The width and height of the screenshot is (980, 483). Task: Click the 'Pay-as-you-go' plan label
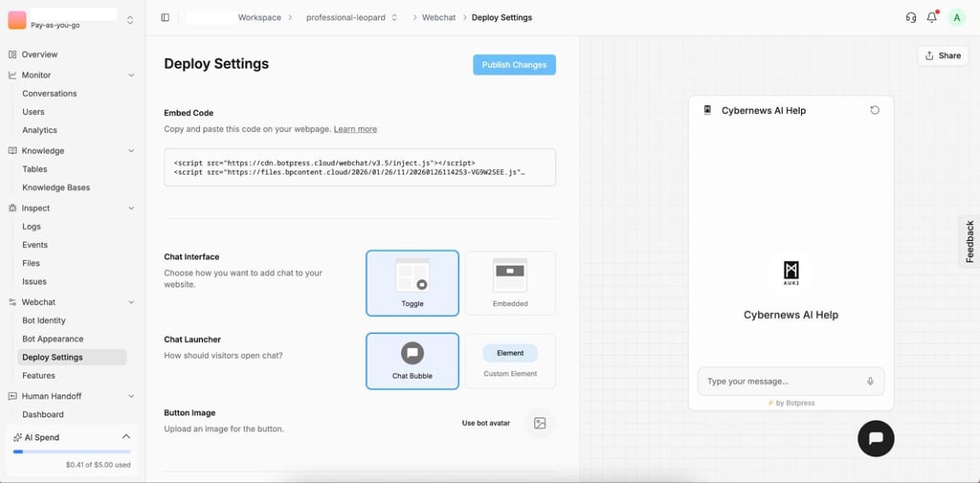point(55,26)
